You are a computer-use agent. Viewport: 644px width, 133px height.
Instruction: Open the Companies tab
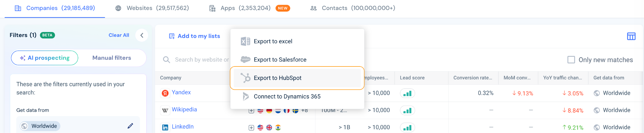coord(55,8)
